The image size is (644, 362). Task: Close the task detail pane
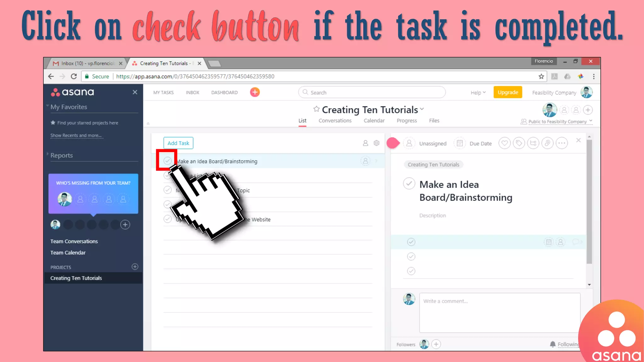coord(578,140)
